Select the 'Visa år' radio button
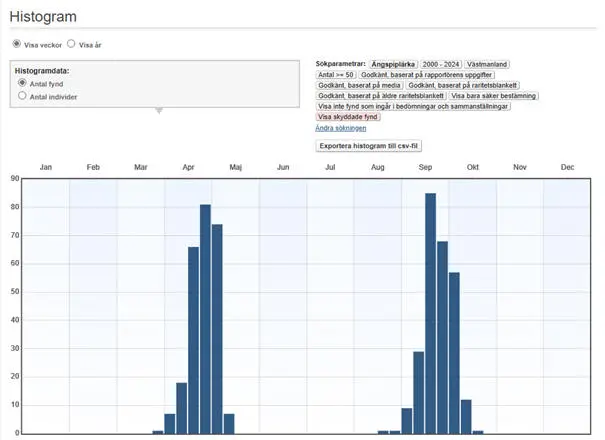The image size is (605, 440). [71, 44]
